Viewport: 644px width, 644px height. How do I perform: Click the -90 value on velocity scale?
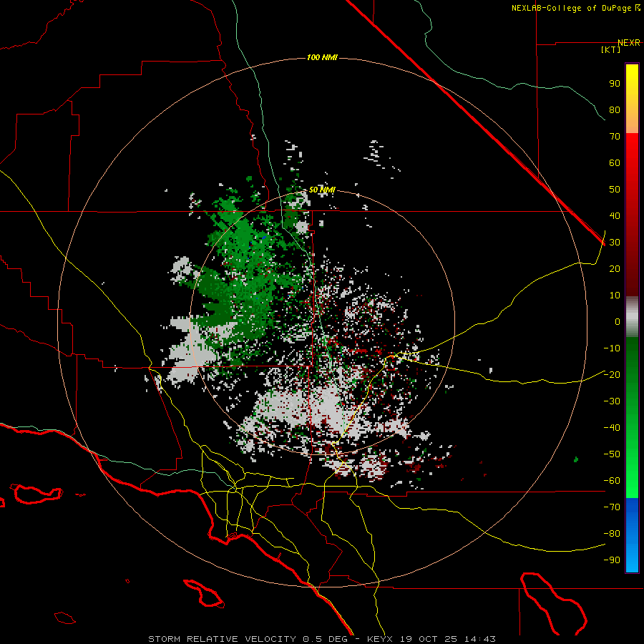coord(612,560)
